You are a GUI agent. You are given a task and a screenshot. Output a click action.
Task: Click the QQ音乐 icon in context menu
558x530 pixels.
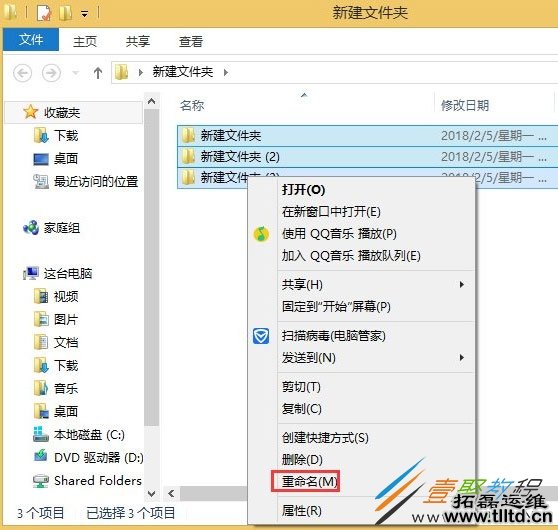[261, 234]
